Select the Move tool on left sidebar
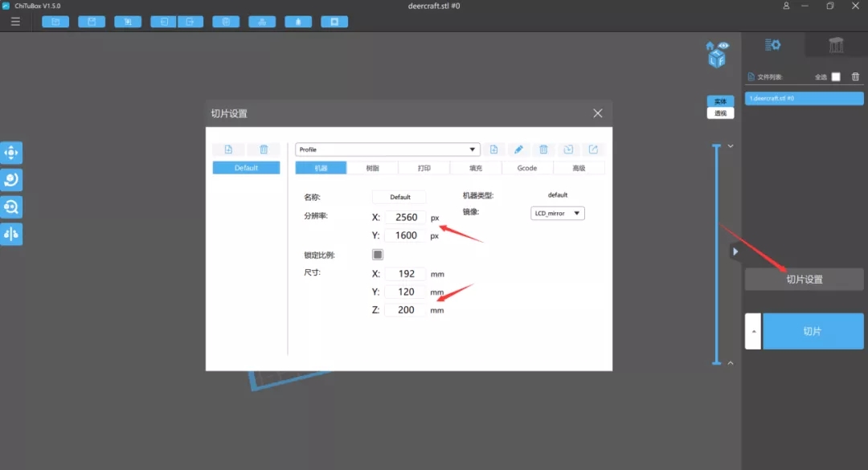Image resolution: width=868 pixels, height=470 pixels. click(11, 153)
